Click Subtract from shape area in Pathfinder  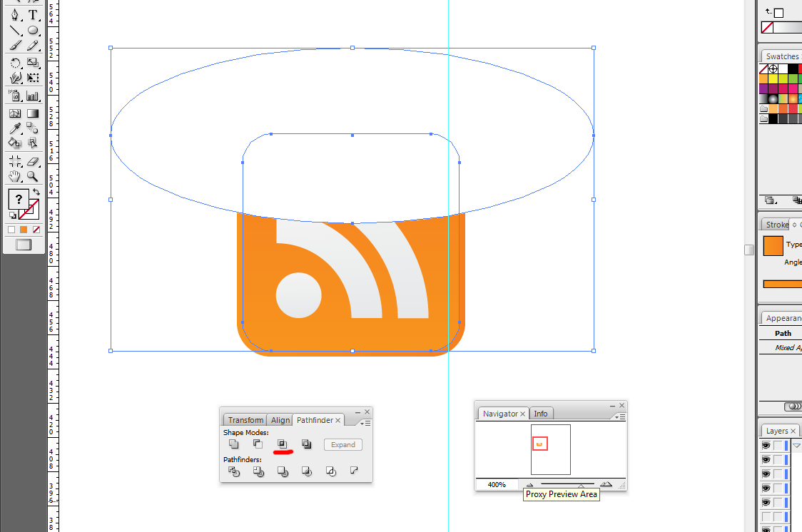tap(258, 444)
